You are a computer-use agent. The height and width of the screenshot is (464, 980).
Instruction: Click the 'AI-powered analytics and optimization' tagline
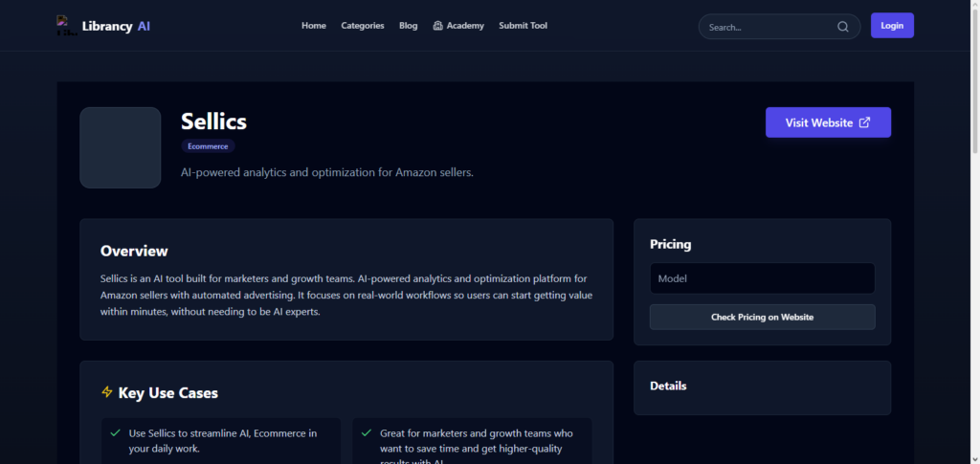(x=327, y=172)
